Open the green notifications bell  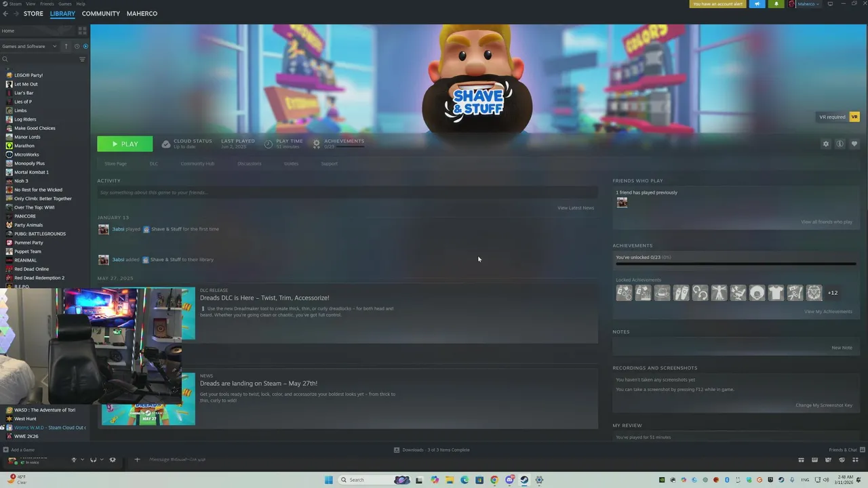[x=776, y=4]
